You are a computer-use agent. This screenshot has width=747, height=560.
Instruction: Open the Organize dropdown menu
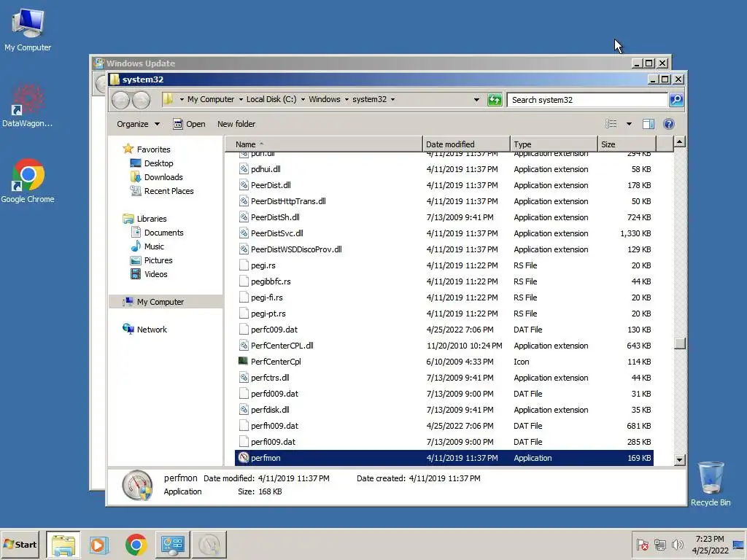[x=138, y=124]
